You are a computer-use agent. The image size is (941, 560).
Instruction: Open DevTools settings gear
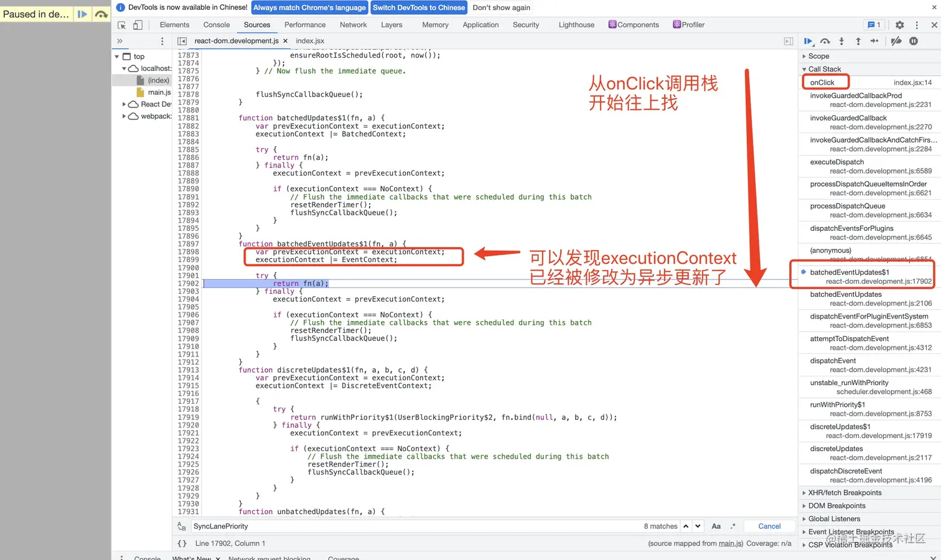(899, 25)
